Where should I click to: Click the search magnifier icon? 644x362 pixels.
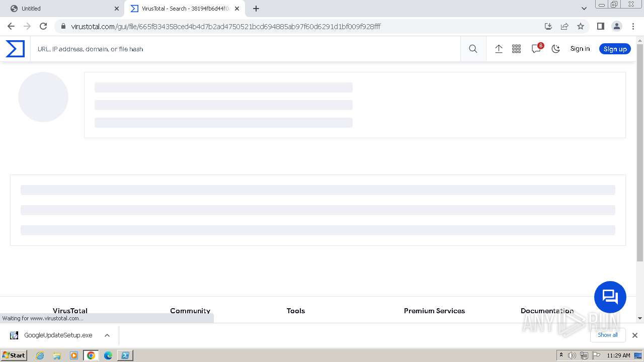click(x=473, y=49)
